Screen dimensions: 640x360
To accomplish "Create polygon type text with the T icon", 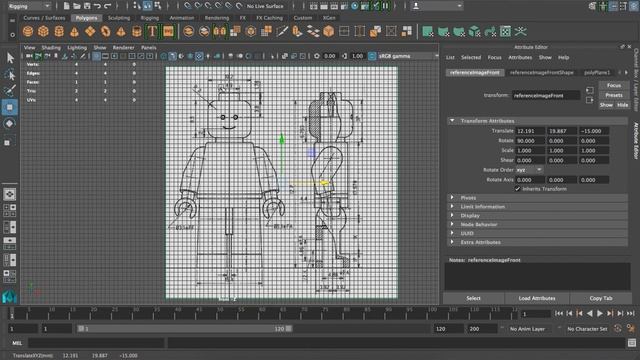I will (x=152, y=31).
